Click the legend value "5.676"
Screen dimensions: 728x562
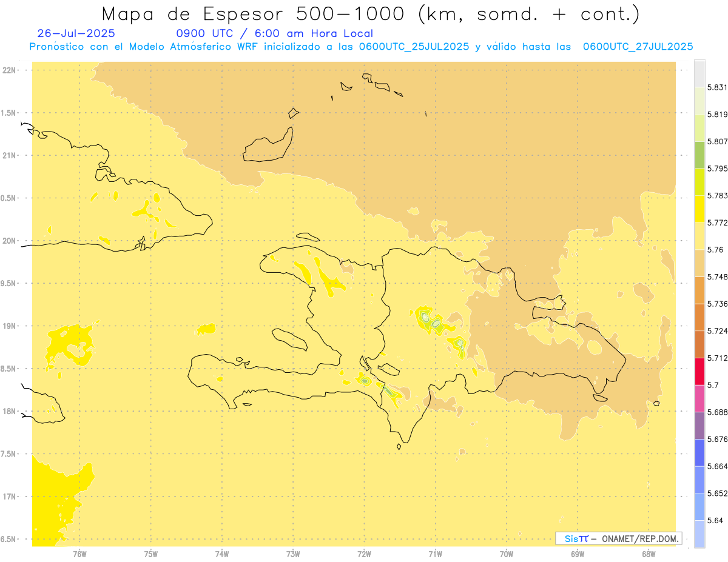(x=717, y=439)
